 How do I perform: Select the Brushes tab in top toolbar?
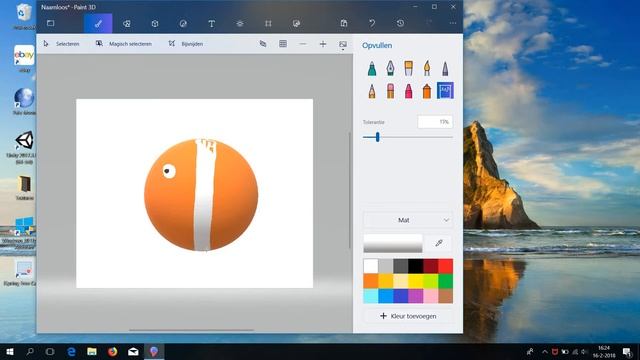pos(98,24)
